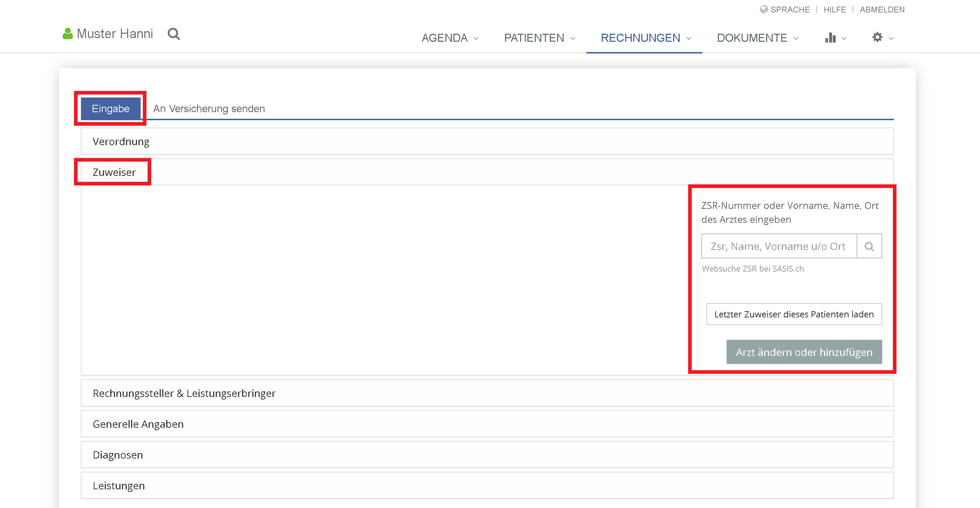Expand Rechnungssteller & Leistungserbringer section
980x508 pixels.
pyautogui.click(x=487, y=393)
